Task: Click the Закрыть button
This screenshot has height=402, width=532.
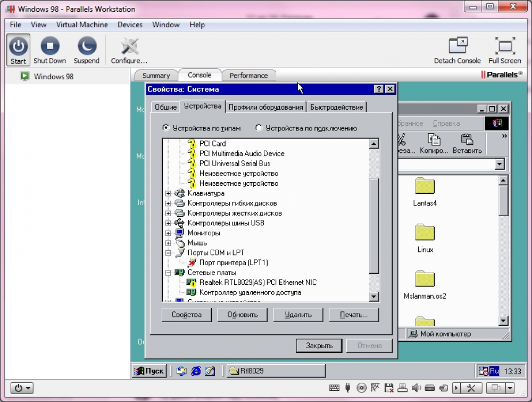Action: point(319,346)
